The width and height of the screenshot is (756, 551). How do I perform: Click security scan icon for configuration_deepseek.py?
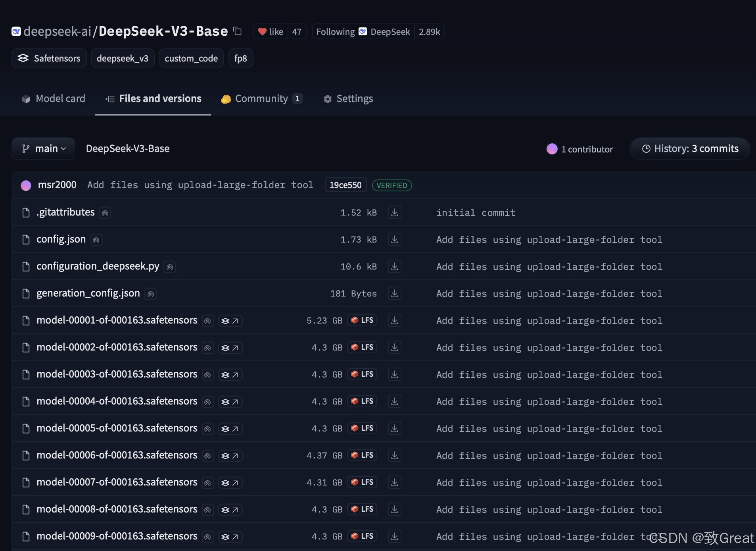[170, 267]
